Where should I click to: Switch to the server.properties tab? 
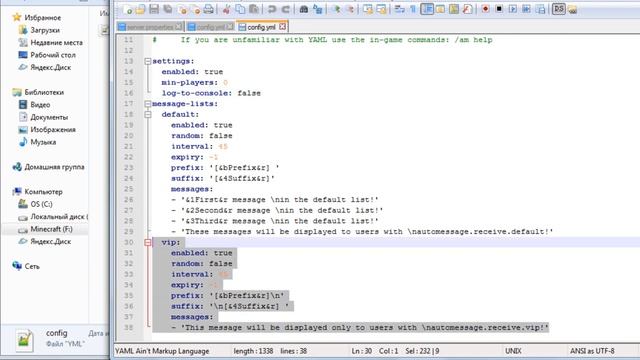pos(149,27)
